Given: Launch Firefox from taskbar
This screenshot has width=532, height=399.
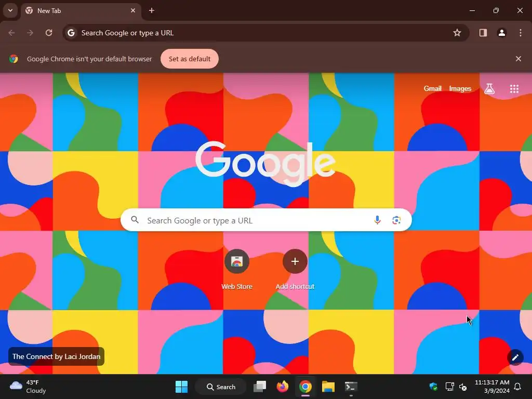Looking at the screenshot, I should click(x=282, y=387).
